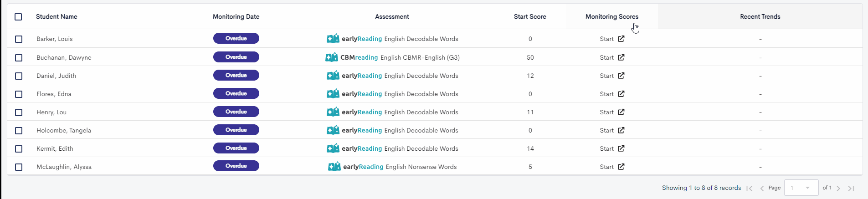Open external start icon for McLaughlin, Alyssa
The image size is (868, 199).
[x=621, y=167]
